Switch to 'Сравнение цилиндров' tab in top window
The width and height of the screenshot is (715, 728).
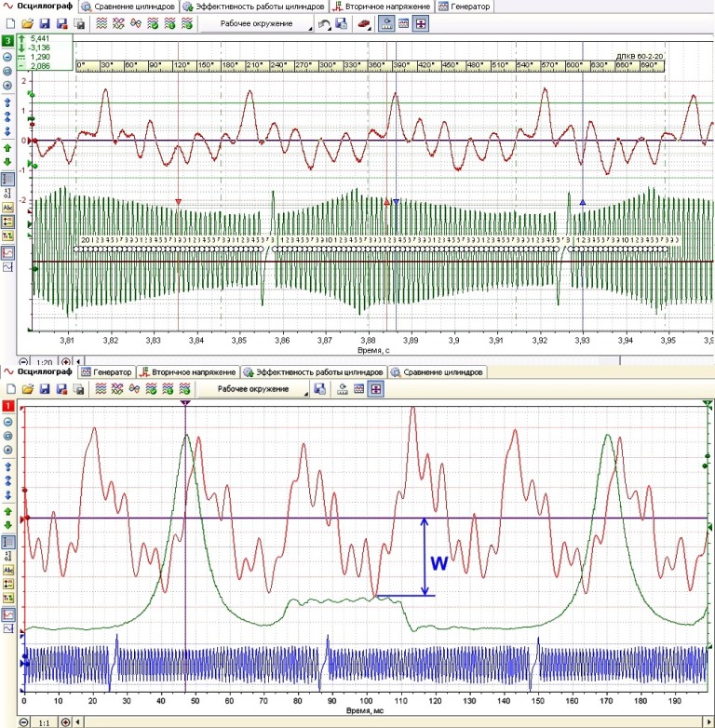(x=129, y=7)
